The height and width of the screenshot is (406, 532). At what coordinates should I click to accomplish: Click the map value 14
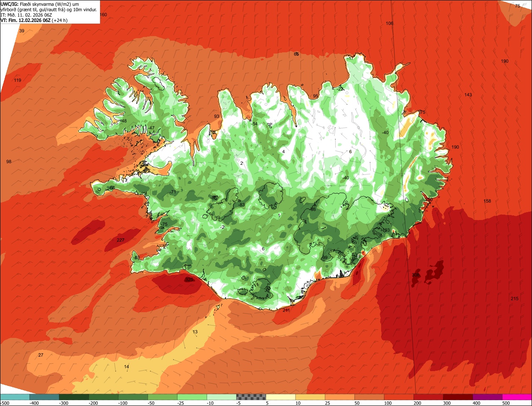click(x=127, y=367)
